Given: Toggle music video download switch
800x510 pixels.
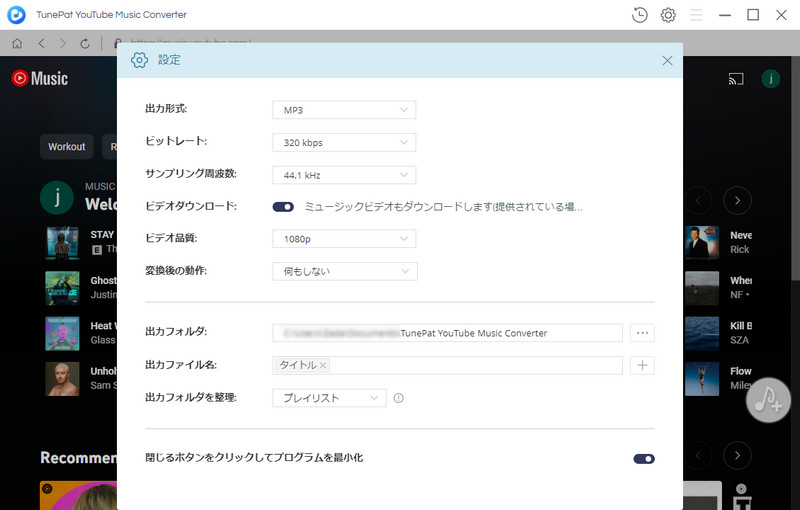Looking at the screenshot, I should click(283, 207).
